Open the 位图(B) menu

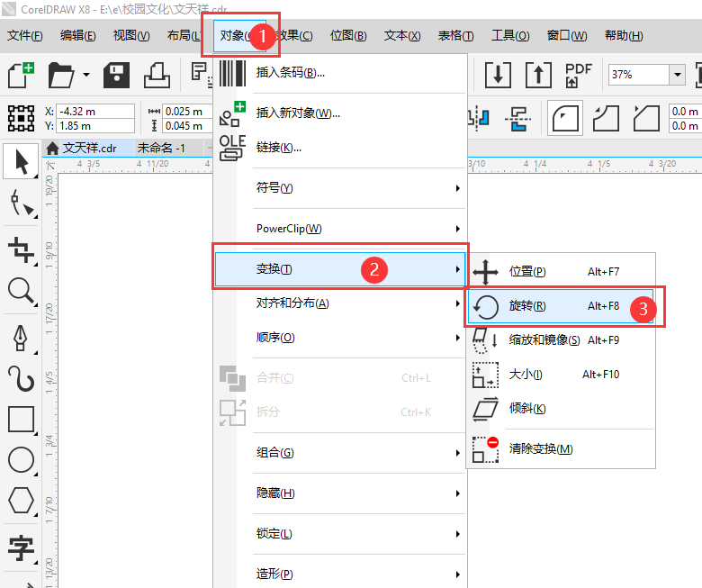(348, 35)
